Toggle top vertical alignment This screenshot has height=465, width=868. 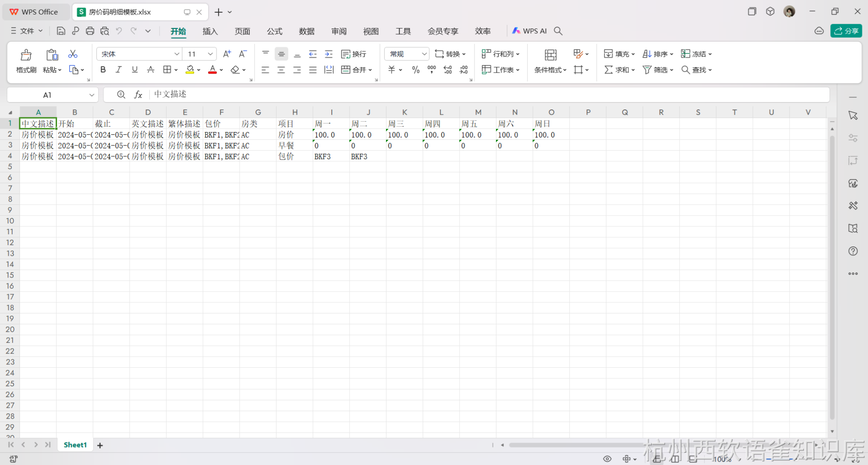[x=266, y=54]
